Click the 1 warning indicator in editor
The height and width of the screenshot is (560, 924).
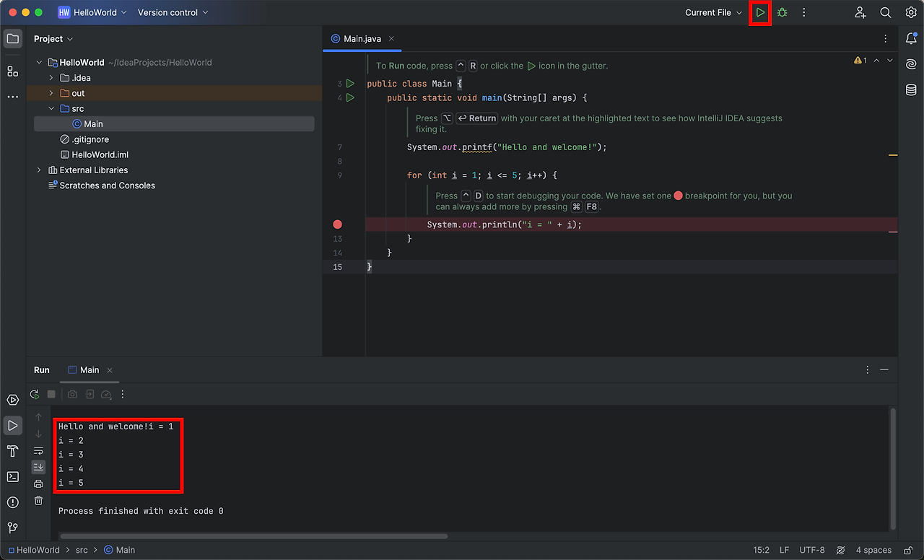(860, 61)
